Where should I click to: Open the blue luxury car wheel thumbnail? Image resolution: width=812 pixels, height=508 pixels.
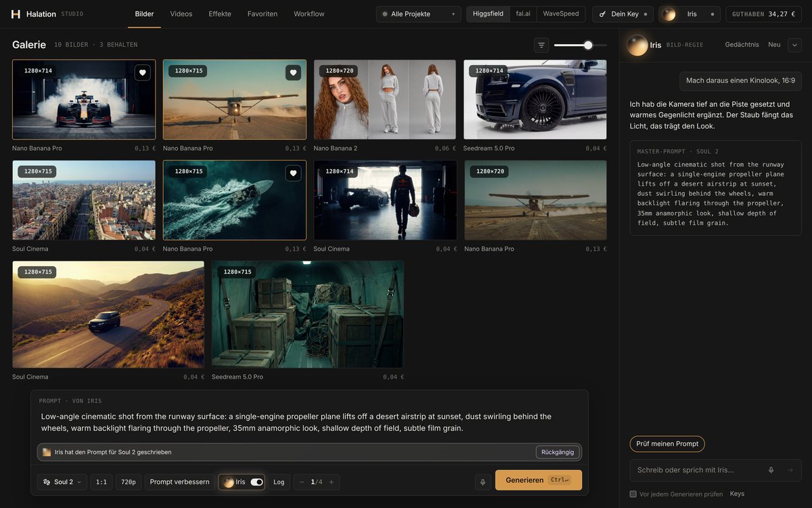click(535, 100)
